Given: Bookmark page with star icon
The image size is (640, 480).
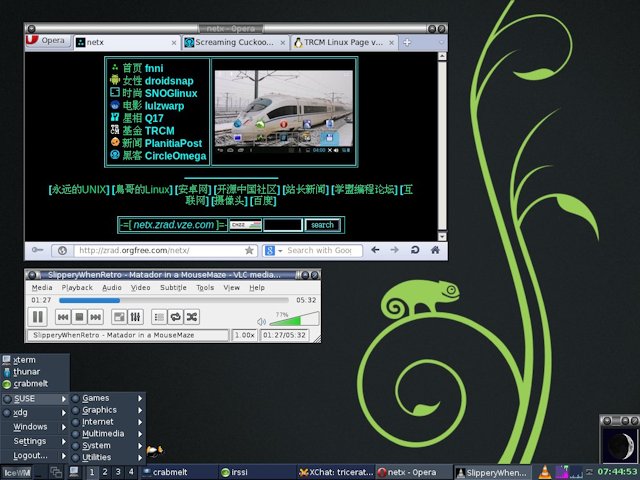Looking at the screenshot, I should point(249,250).
